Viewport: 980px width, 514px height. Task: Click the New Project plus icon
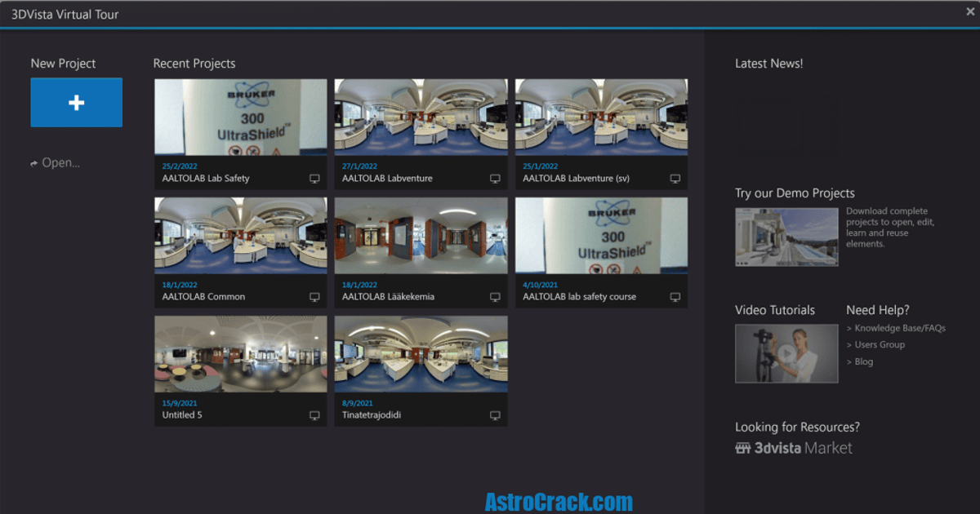click(76, 102)
